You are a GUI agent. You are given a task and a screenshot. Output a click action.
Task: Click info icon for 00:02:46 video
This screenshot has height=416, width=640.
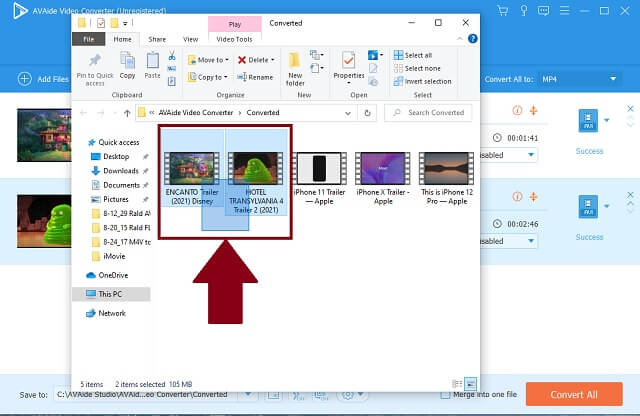(x=517, y=197)
